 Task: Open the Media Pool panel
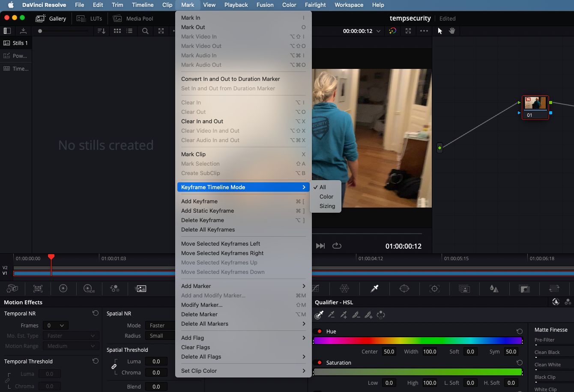point(133,18)
